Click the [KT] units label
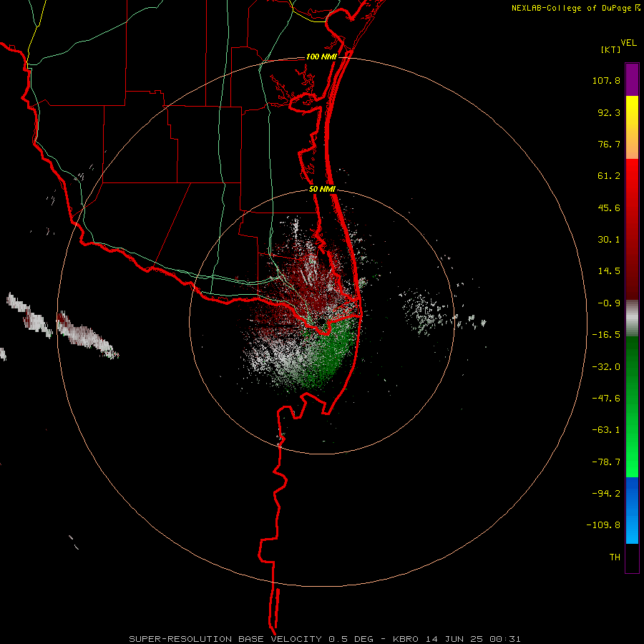The image size is (644, 644). click(611, 49)
